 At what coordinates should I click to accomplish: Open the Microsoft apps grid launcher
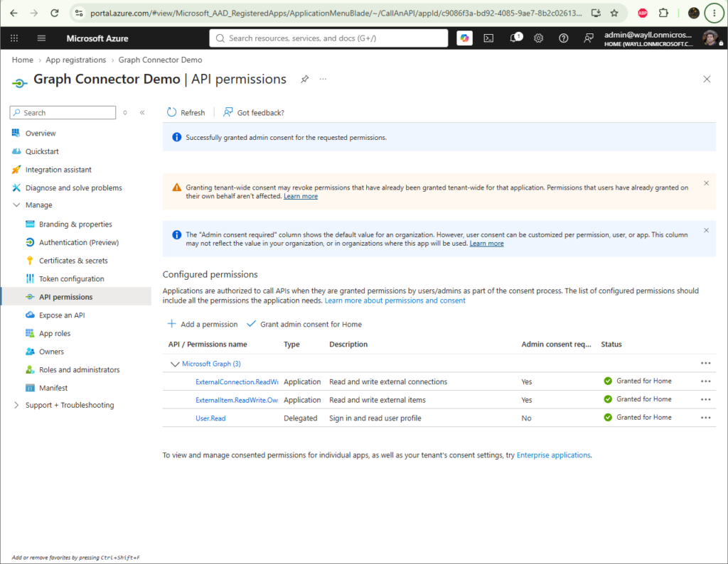pyautogui.click(x=14, y=38)
